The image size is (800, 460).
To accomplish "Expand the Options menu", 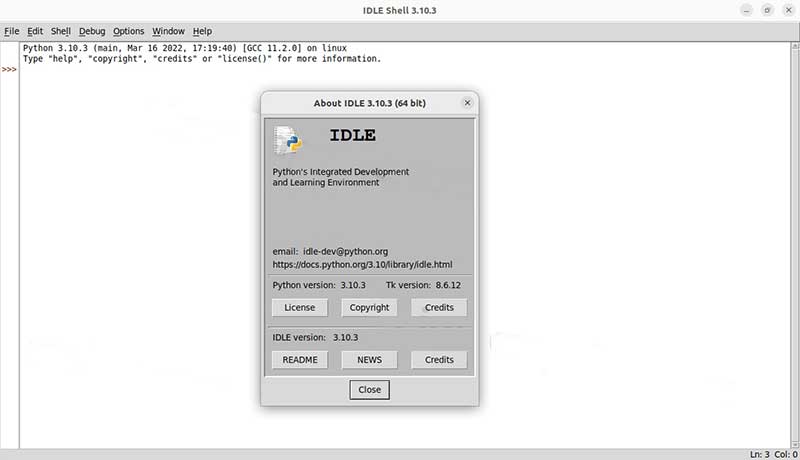I will coord(128,31).
